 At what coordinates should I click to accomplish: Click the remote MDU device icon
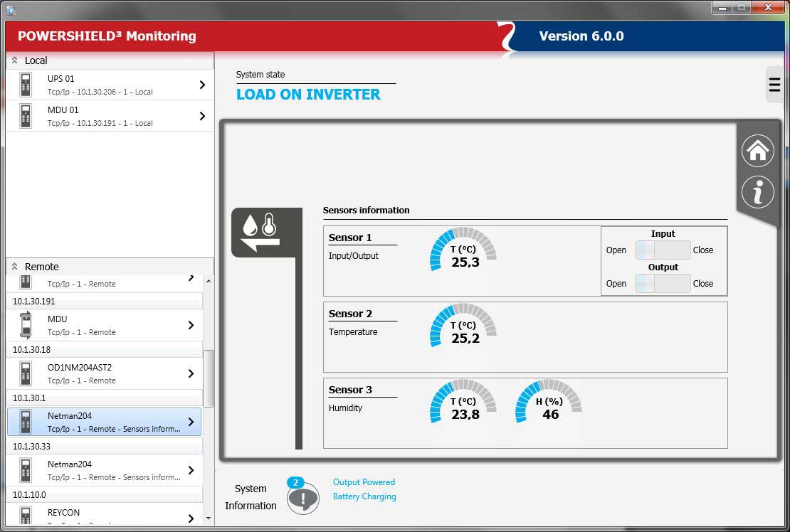pyautogui.click(x=26, y=325)
